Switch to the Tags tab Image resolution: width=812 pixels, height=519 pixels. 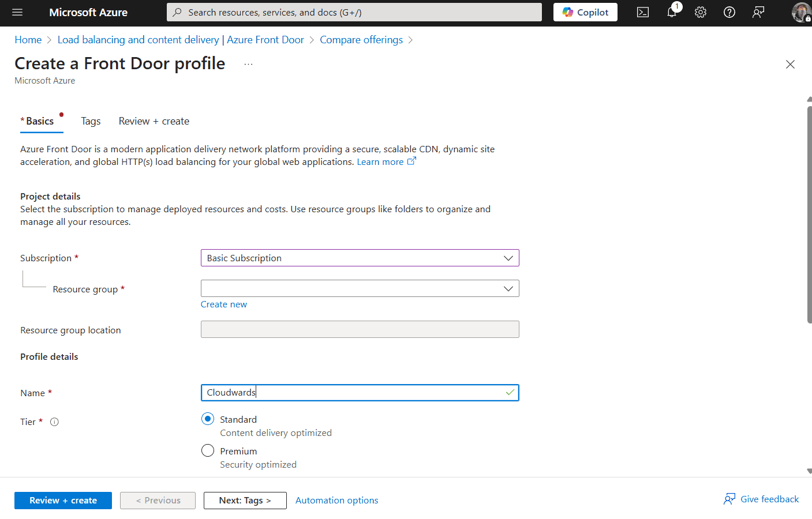91,121
